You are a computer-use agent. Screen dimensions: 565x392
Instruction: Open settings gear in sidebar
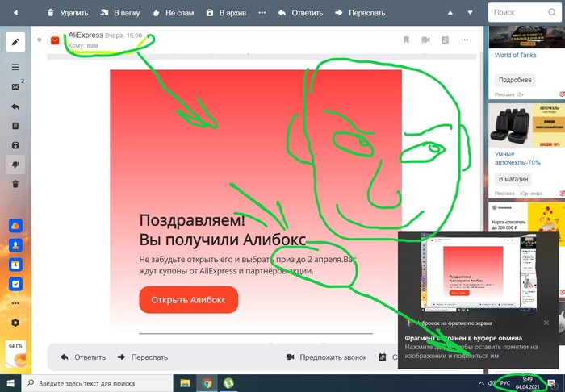point(15,323)
